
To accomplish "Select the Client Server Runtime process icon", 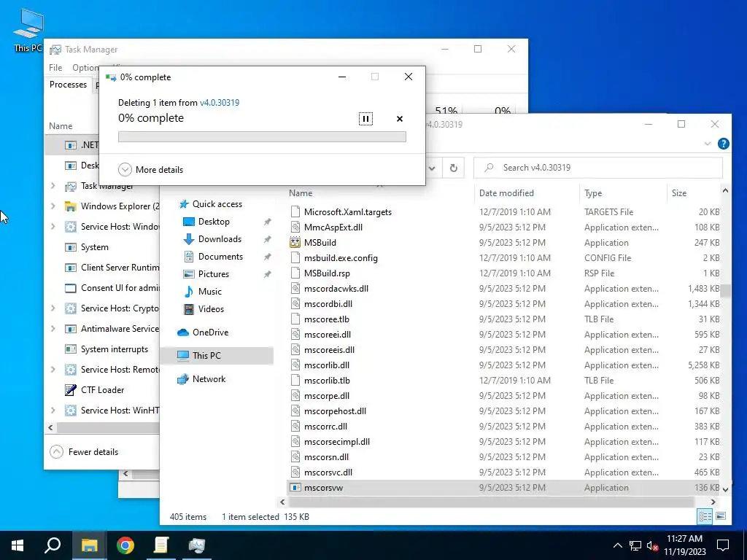I will 71,268.
